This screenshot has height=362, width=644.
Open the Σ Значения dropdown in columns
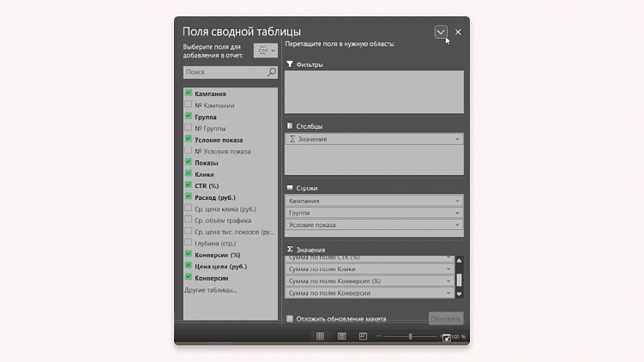click(x=457, y=139)
